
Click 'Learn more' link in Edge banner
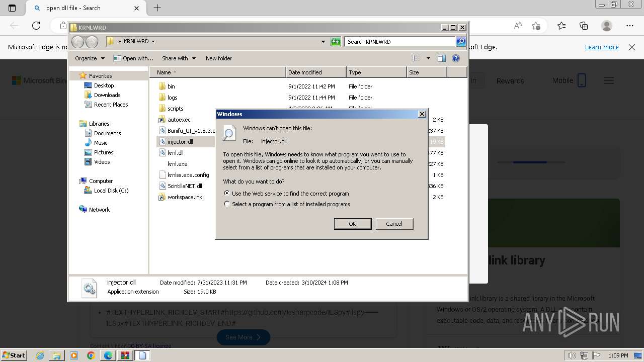pos(602,47)
